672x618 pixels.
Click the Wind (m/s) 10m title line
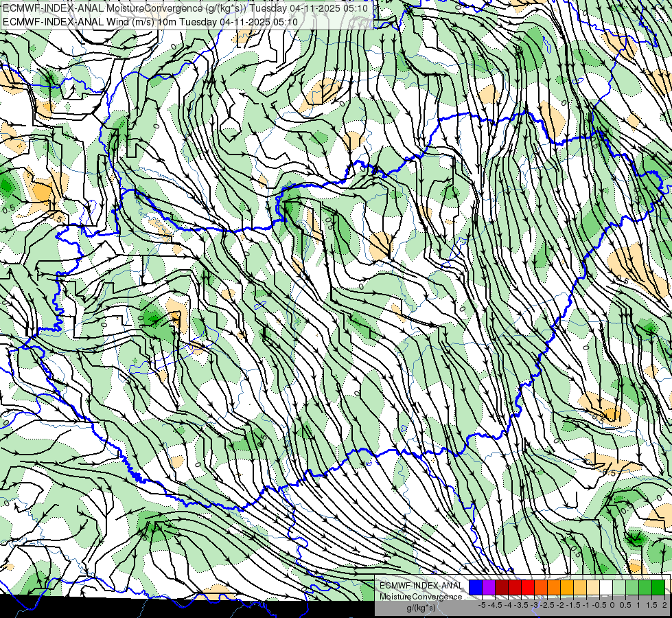point(150,21)
